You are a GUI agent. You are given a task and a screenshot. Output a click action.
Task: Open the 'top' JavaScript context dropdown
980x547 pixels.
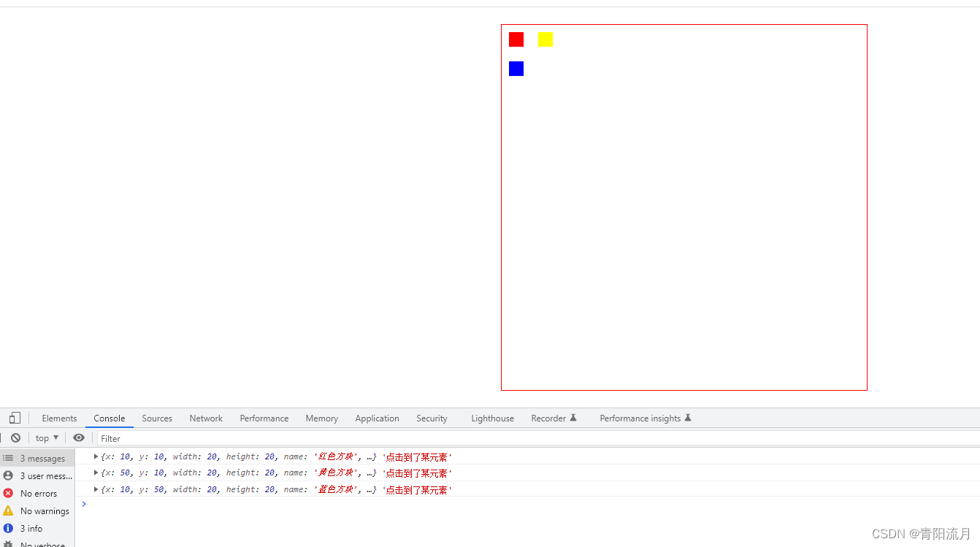click(46, 437)
